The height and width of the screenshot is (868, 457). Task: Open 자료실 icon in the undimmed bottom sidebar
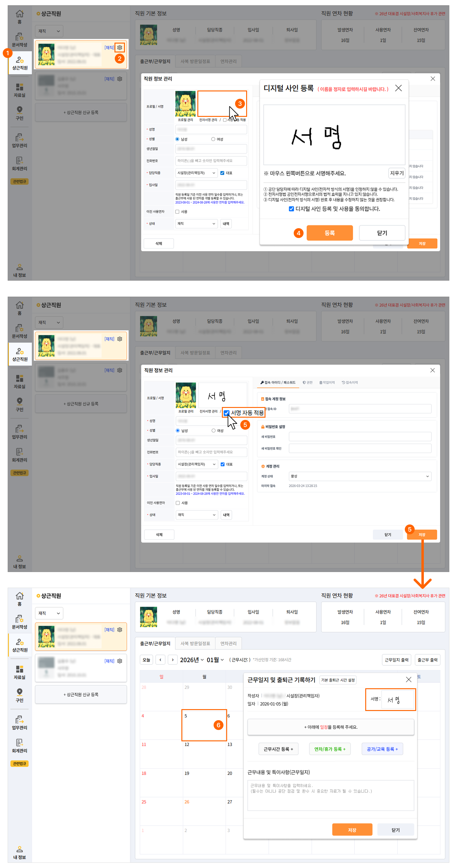pos(20,672)
